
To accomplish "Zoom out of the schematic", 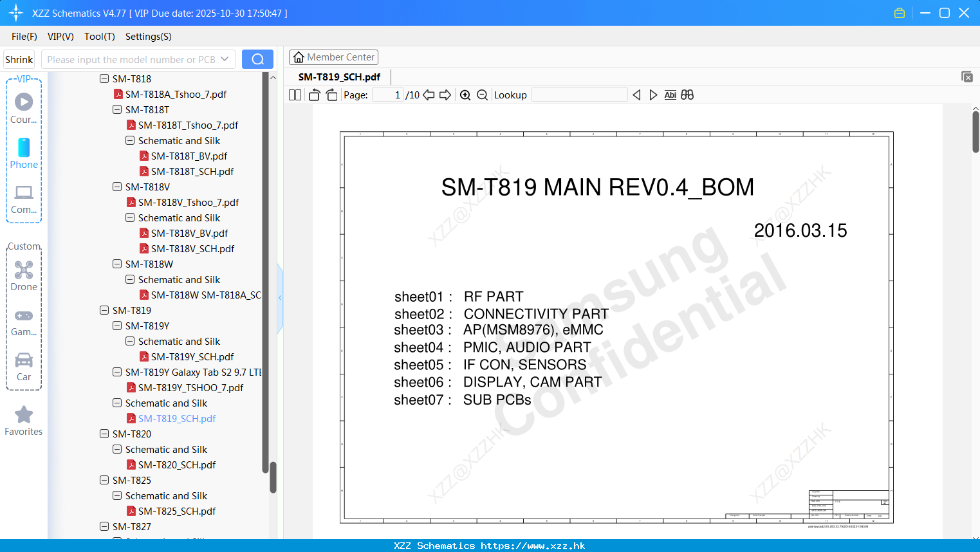I will [x=482, y=95].
